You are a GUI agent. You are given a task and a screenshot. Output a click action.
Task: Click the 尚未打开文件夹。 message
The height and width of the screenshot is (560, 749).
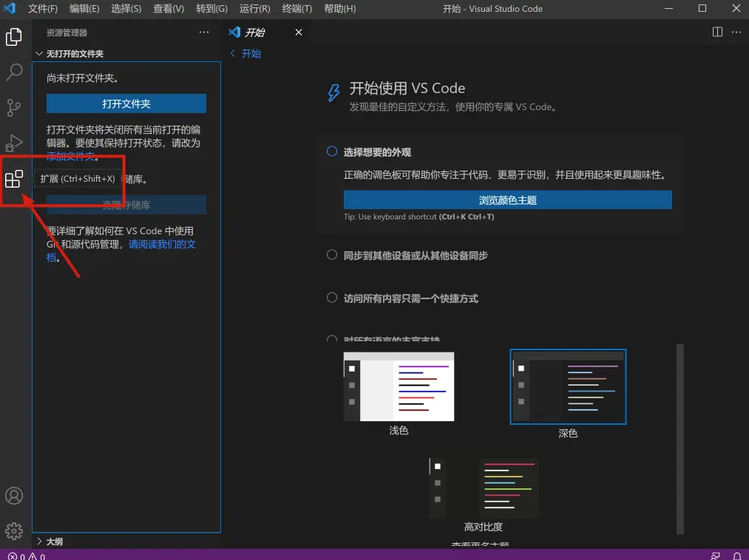coord(82,78)
